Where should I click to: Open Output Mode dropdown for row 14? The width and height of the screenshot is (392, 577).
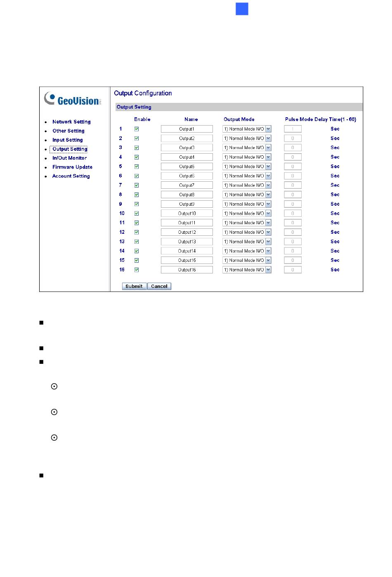pos(247,251)
